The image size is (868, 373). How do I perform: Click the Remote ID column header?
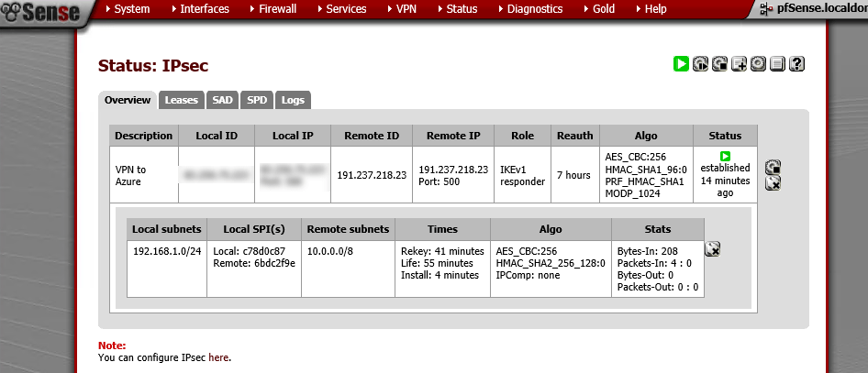pos(372,136)
